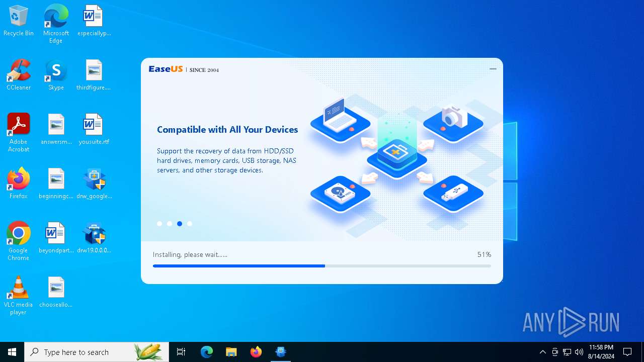The height and width of the screenshot is (362, 644).
Task: Launch the Firefox desktop shortcut
Action: click(x=18, y=184)
